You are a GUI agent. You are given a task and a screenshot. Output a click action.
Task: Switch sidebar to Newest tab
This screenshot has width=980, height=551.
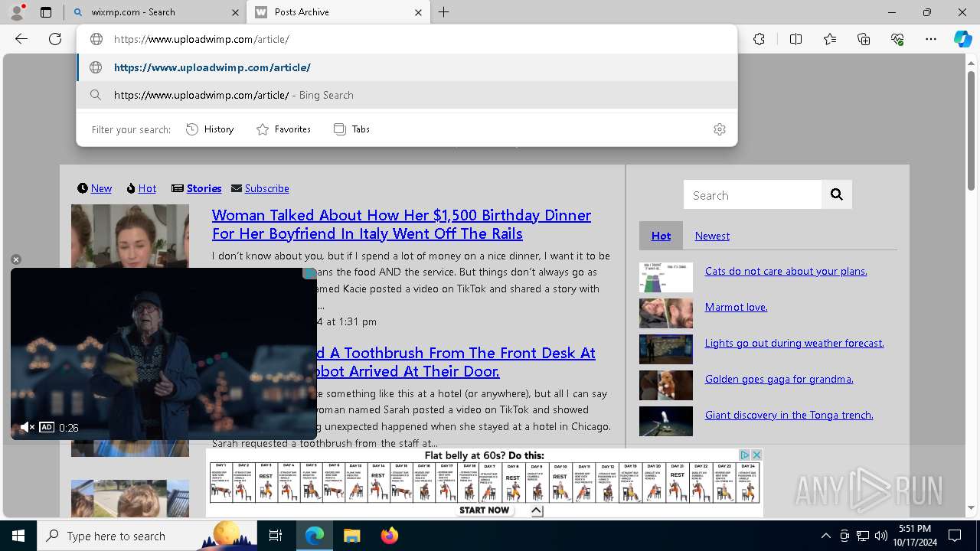coord(712,236)
